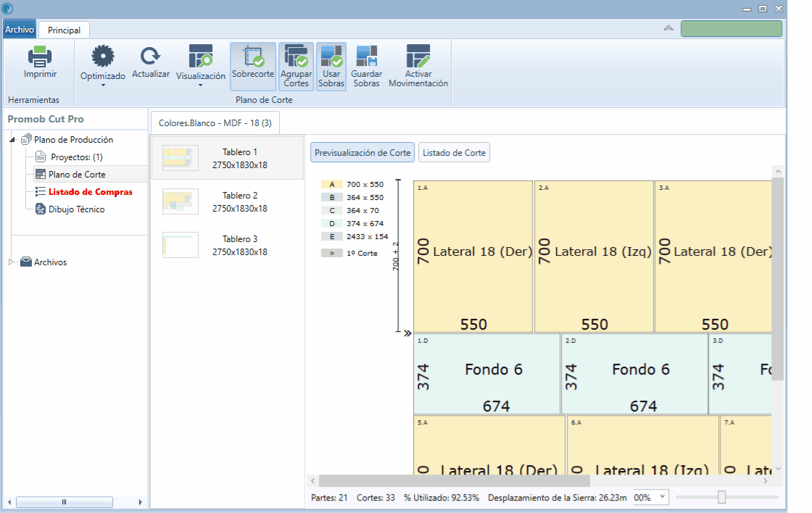
Task: Click the Activar Movimentación icon
Action: (x=418, y=57)
